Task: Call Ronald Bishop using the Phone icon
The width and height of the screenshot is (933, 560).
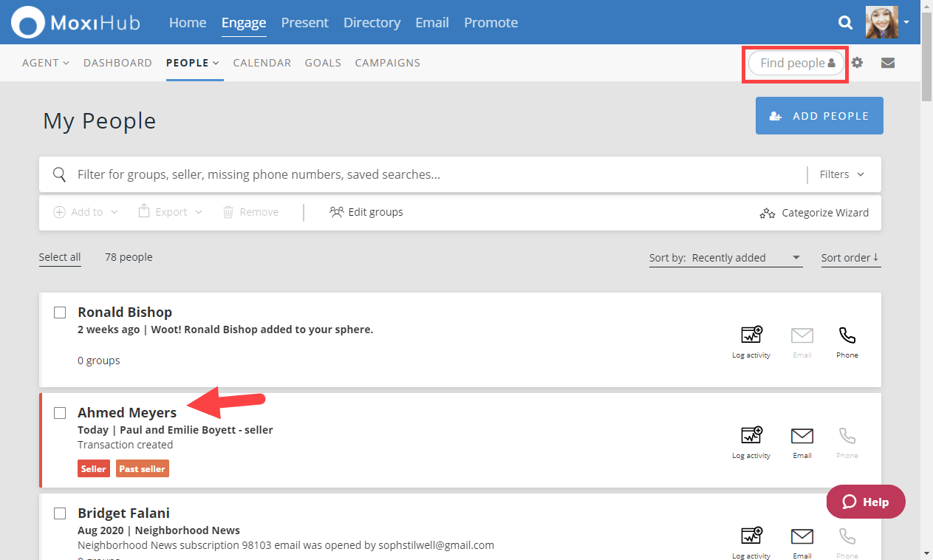Action: tap(847, 340)
